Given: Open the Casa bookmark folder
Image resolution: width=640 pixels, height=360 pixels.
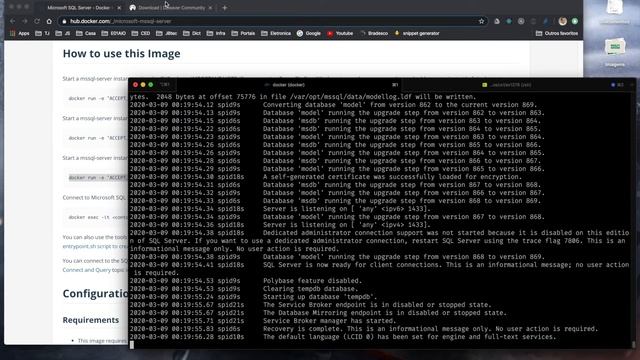Looking at the screenshot, I should (86, 33).
